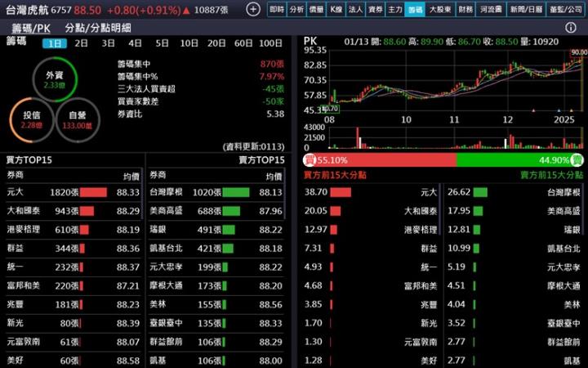
Task: Select the 外資 foreign investor circle
Action: click(x=56, y=79)
